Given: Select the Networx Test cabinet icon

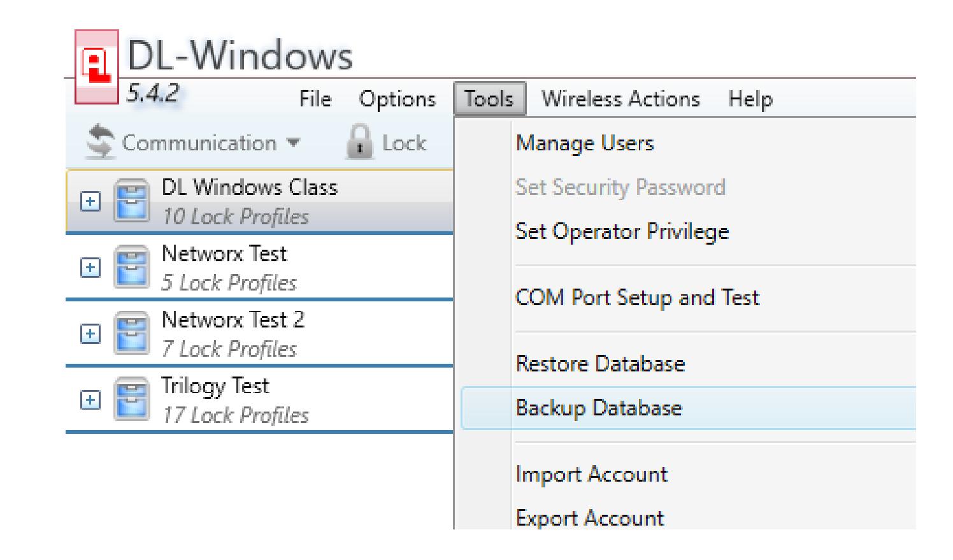Looking at the screenshot, I should pyautogui.click(x=132, y=268).
